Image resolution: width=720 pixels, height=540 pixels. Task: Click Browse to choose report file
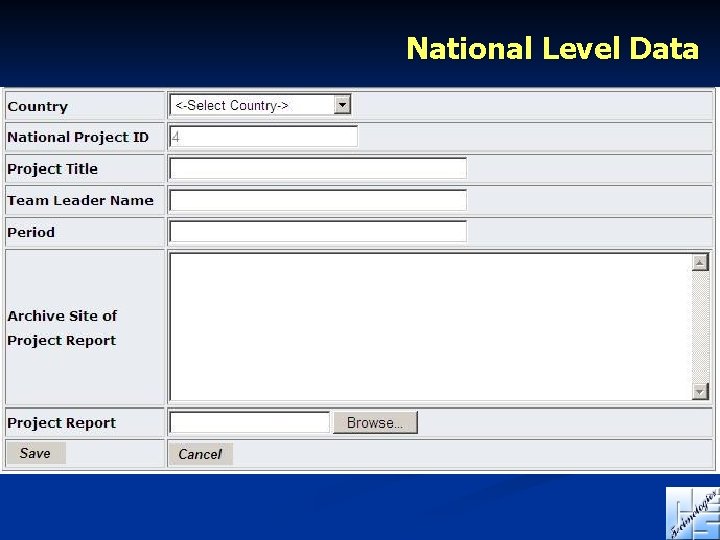point(375,422)
